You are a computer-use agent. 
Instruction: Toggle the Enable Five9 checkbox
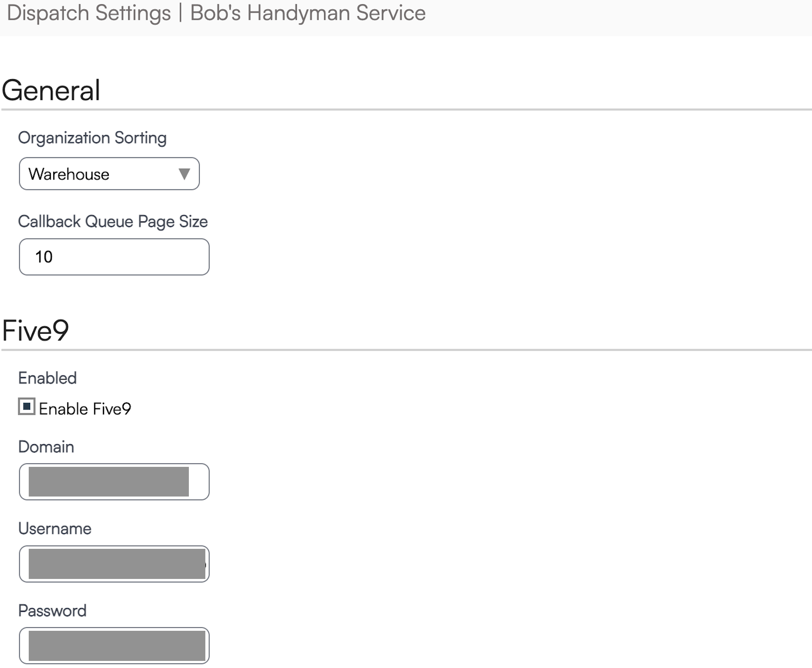click(26, 407)
